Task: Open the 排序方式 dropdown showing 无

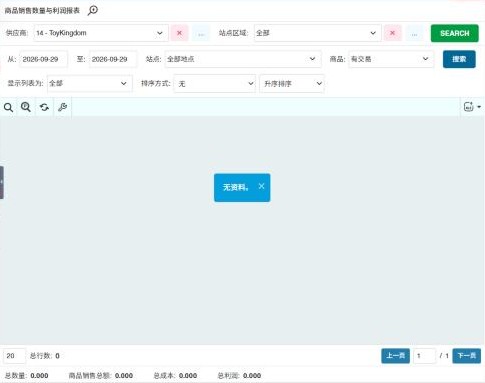Action: [215, 83]
